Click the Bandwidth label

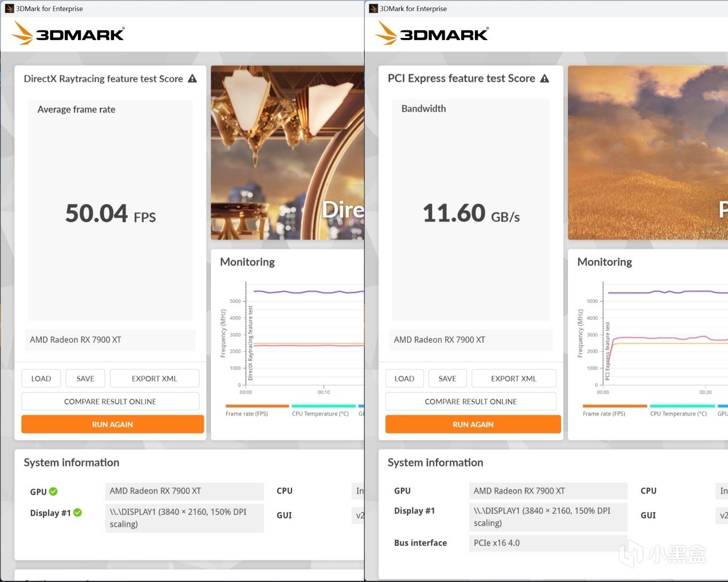coord(423,108)
